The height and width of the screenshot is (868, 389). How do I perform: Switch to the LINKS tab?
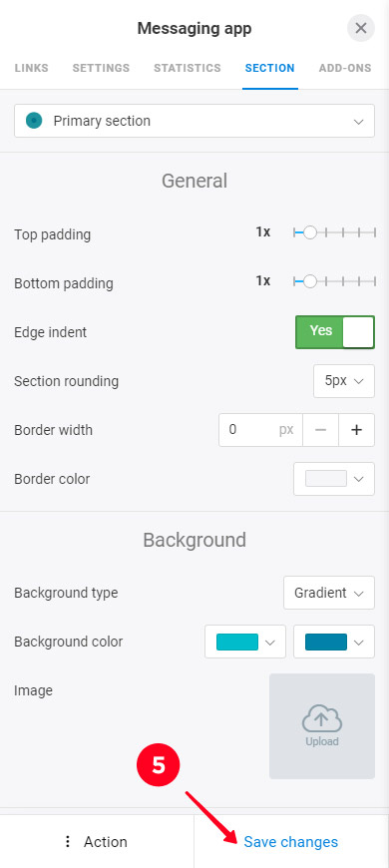pyautogui.click(x=32, y=69)
